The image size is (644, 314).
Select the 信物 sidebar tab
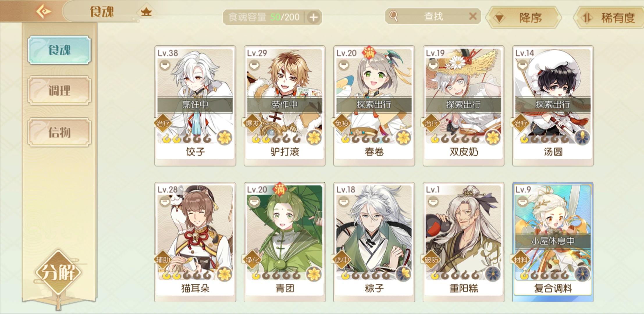(59, 132)
